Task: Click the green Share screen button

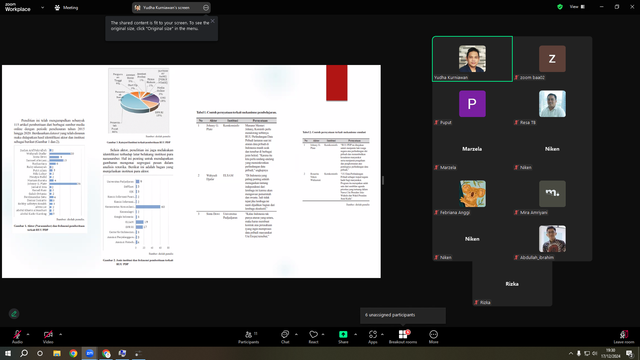Action: pyautogui.click(x=343, y=336)
